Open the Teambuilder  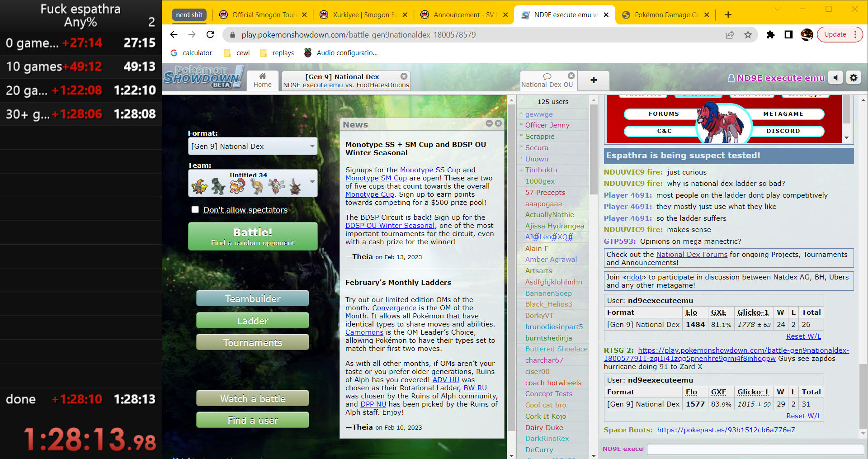pos(253,298)
